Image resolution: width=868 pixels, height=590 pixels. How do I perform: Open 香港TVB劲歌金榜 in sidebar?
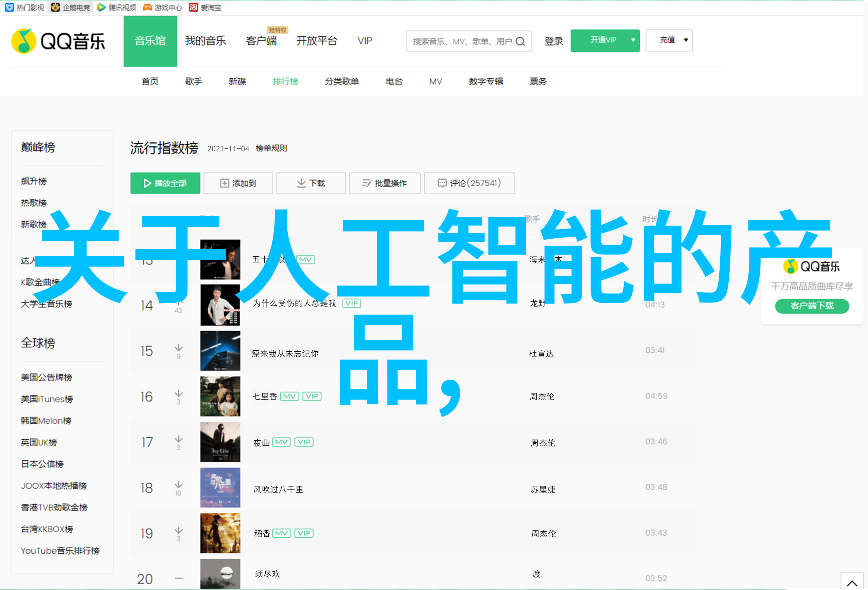click(x=54, y=507)
